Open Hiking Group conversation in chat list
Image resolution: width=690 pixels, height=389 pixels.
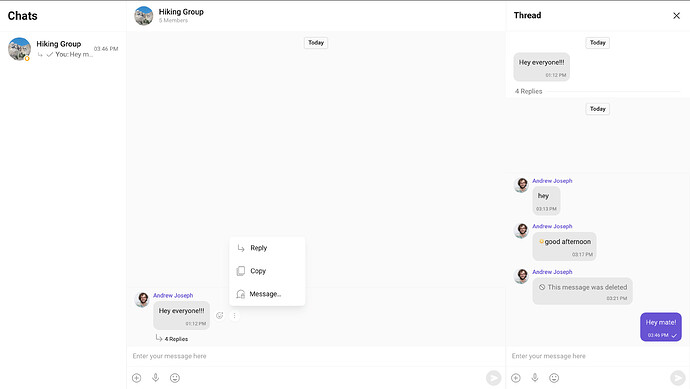pos(63,49)
